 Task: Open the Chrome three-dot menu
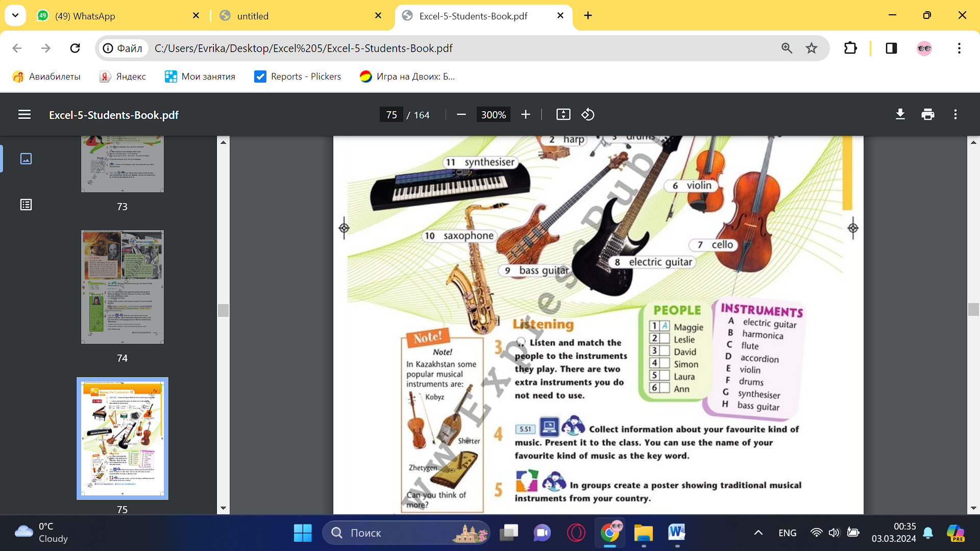click(959, 48)
